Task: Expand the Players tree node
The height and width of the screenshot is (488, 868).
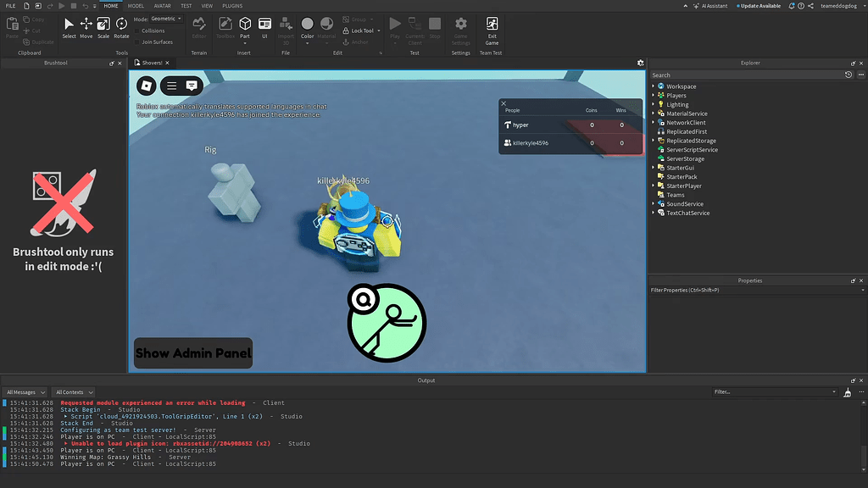Action: pos(654,95)
